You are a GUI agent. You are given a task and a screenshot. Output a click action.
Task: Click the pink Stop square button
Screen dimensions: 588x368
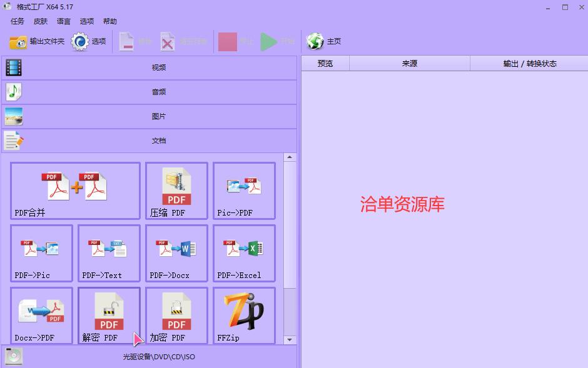coord(228,41)
